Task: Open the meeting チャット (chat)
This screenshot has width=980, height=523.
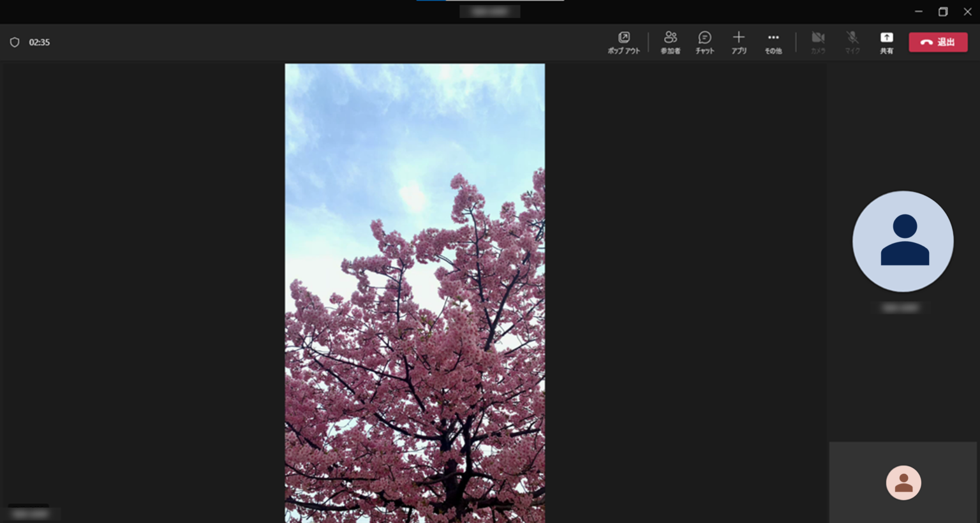Action: [x=705, y=42]
